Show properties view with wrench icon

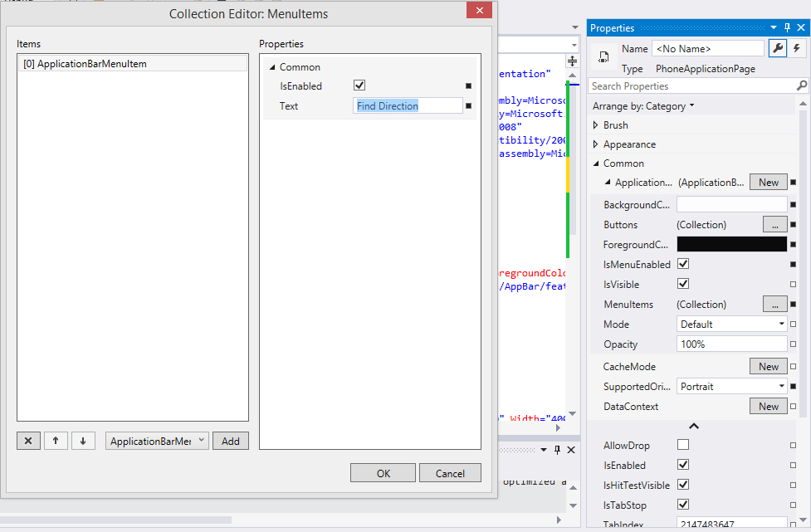pyautogui.click(x=778, y=49)
